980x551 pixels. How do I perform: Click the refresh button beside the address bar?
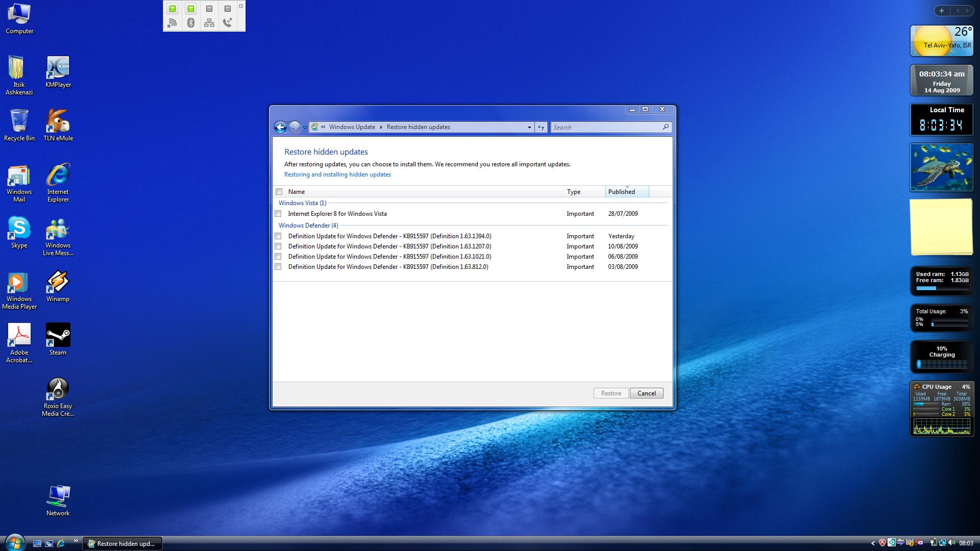click(541, 127)
